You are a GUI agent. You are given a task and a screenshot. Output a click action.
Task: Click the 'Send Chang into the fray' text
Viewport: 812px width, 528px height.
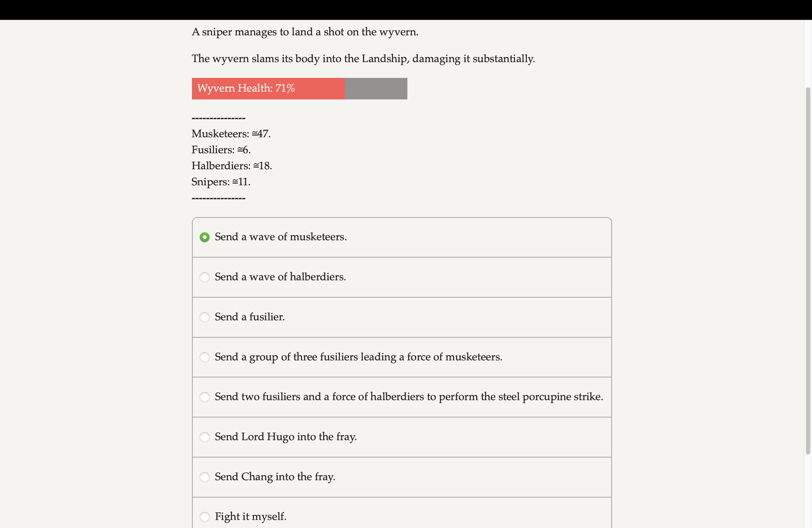point(275,477)
